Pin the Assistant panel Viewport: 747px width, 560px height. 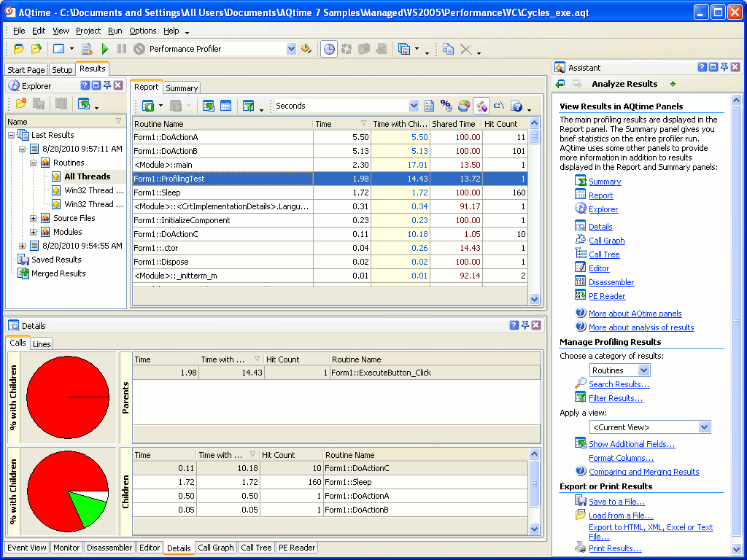(x=724, y=67)
